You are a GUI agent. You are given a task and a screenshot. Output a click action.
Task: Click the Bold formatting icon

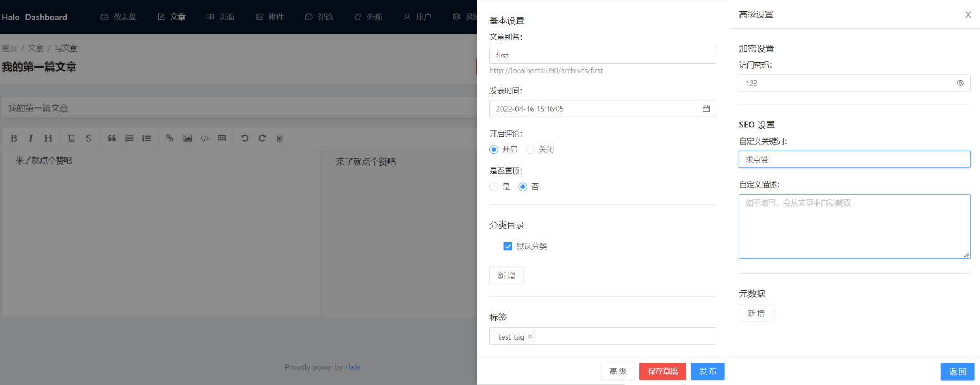pyautogui.click(x=14, y=138)
